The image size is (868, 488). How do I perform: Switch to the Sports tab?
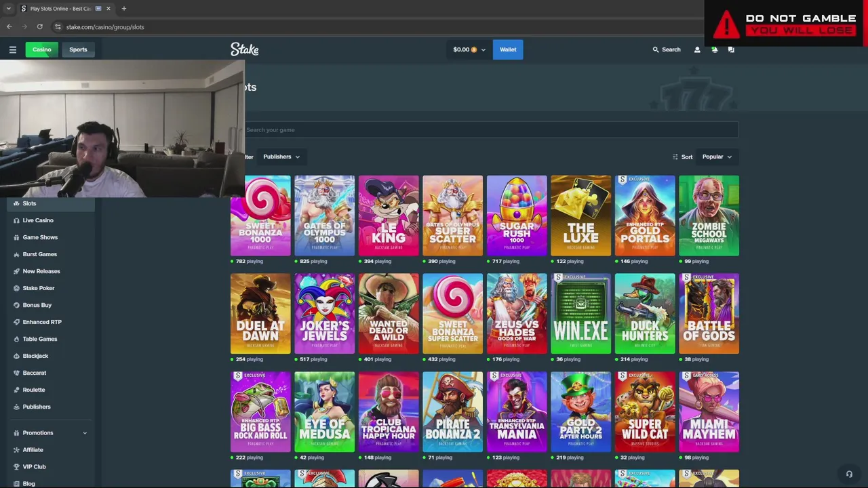[78, 49]
